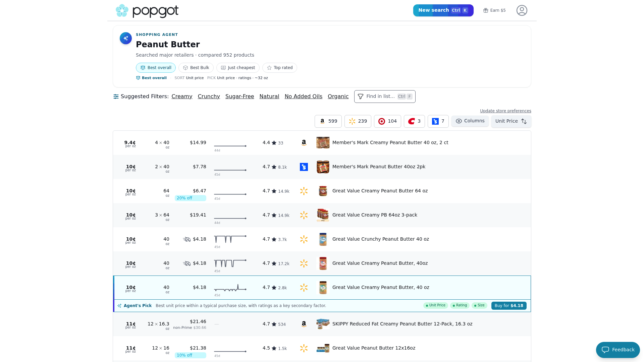Click price history chart in Agent's Pick row
Screen dimensions: 644x362
click(230, 288)
